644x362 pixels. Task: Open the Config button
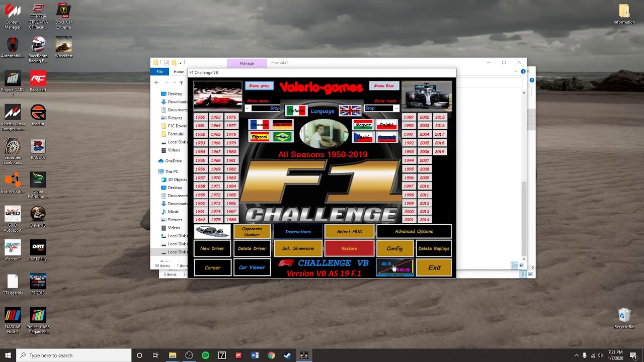[395, 248]
